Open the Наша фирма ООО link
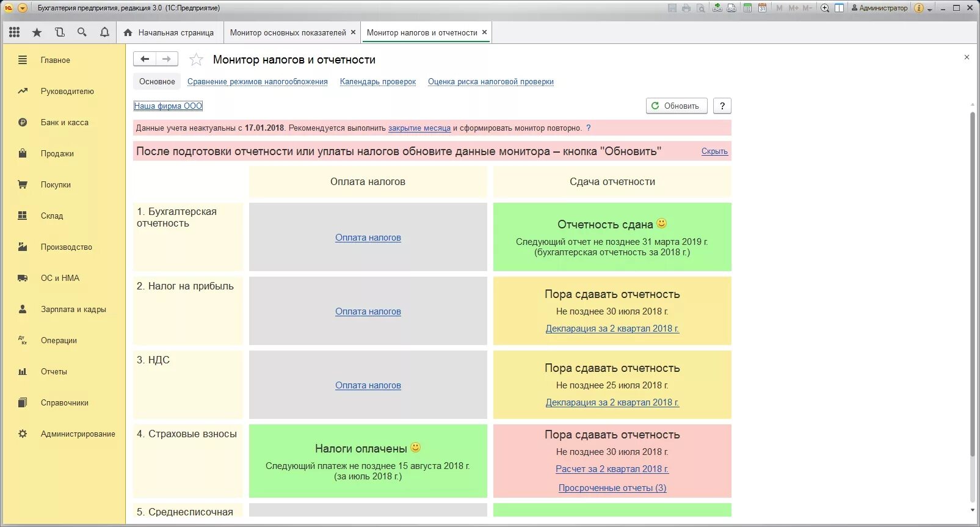The image size is (980, 527). point(168,106)
